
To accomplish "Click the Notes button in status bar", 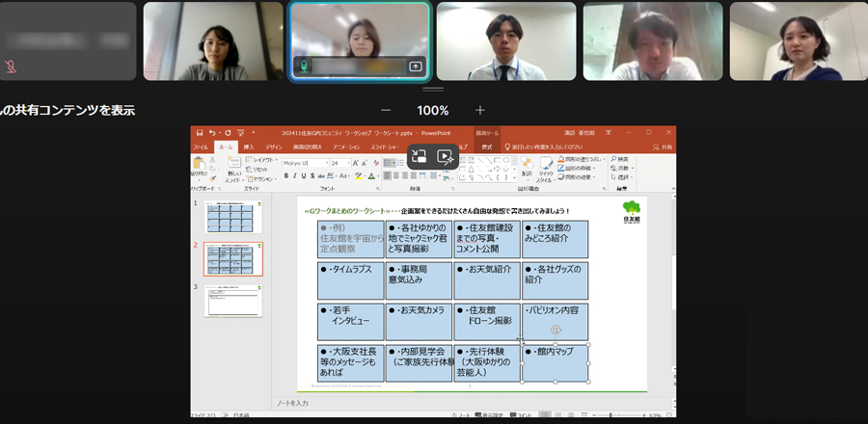I will tap(461, 415).
